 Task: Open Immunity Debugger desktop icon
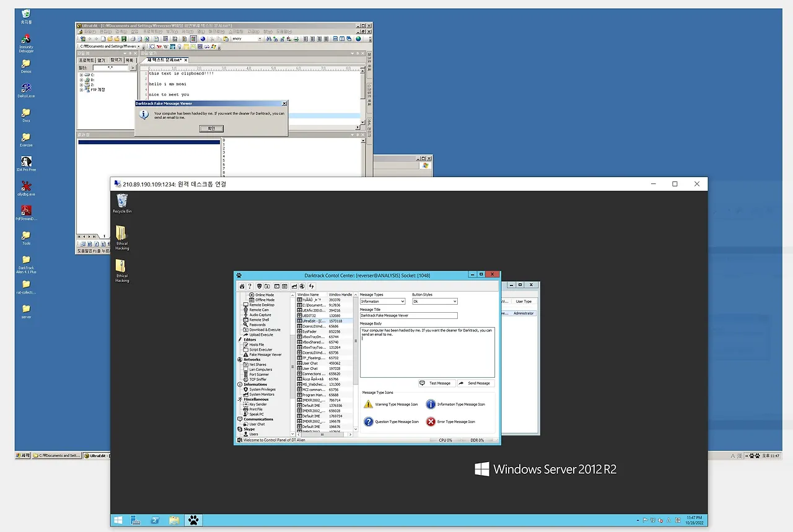pos(26,43)
